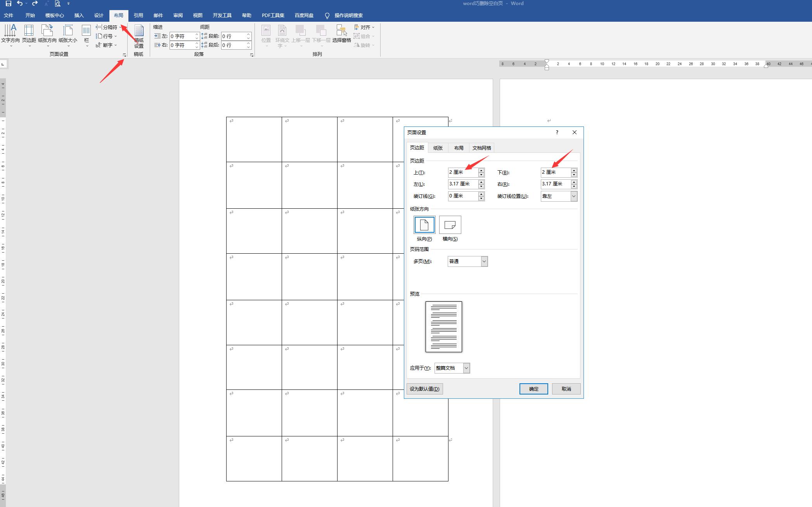Expand the Gutter Position (装订线位置) dropdown
This screenshot has width=812, height=507.
point(573,196)
